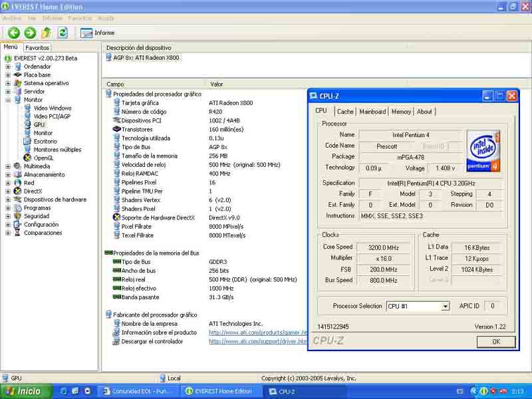The width and height of the screenshot is (532, 399).
Task: Click the Up level arrow icon
Action: 46,33
